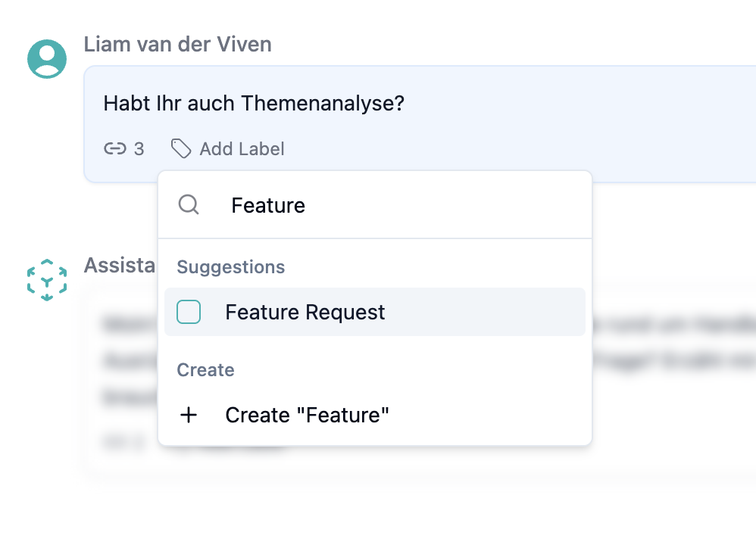Expand the Create section
Viewport: 756px width, 548px height.
click(x=205, y=370)
